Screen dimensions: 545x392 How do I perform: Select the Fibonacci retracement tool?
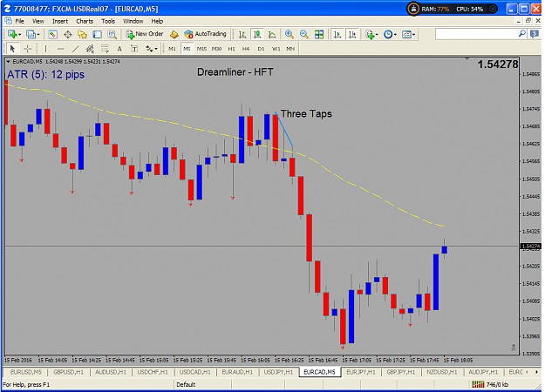tap(105, 49)
